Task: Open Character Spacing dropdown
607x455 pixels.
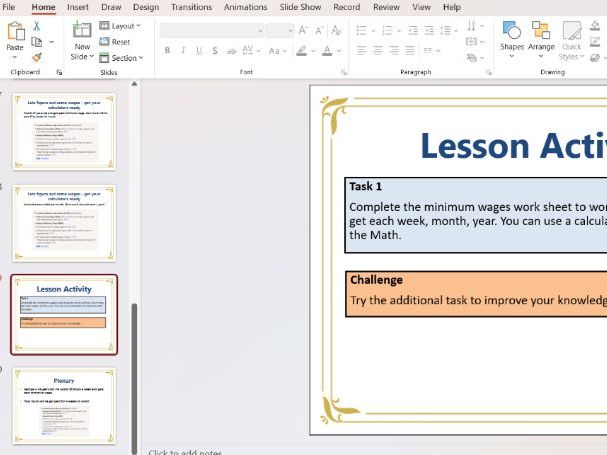Action: coord(251,50)
